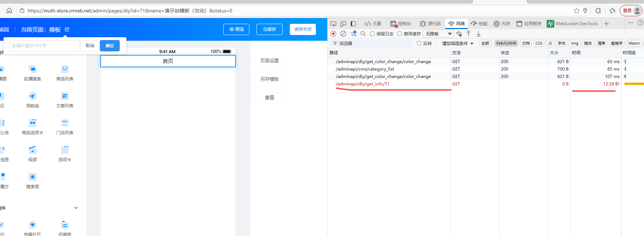The width and height of the screenshot is (644, 236).
Task: Expand the 增加筛选条件 dropdown
Action: click(x=457, y=43)
